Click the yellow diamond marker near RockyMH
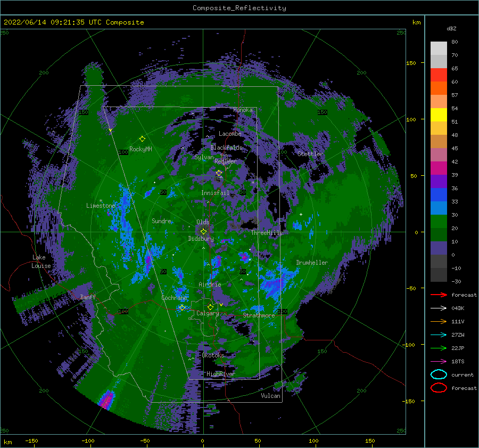 pos(142,139)
